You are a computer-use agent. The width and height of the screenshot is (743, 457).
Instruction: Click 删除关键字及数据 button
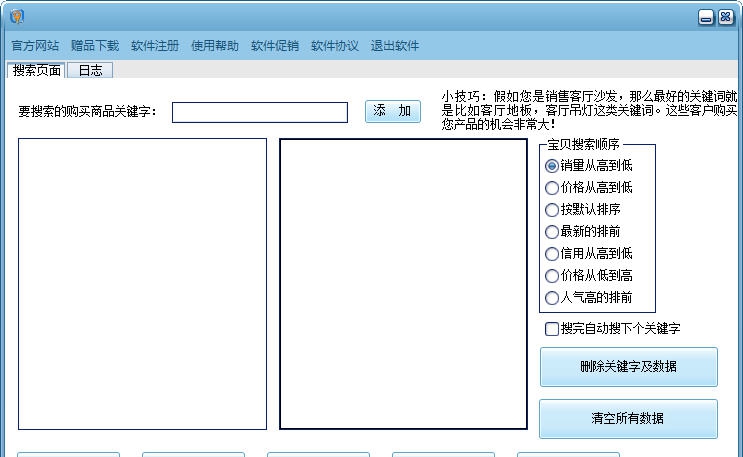628,367
